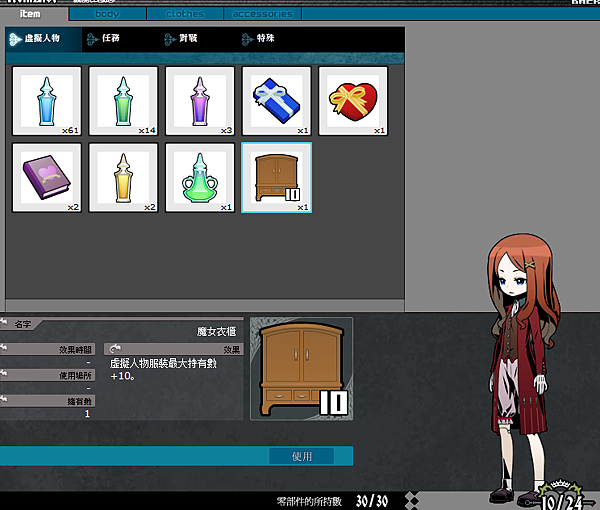Select the wooden wardrobe item slot
600x510 pixels.
click(276, 178)
